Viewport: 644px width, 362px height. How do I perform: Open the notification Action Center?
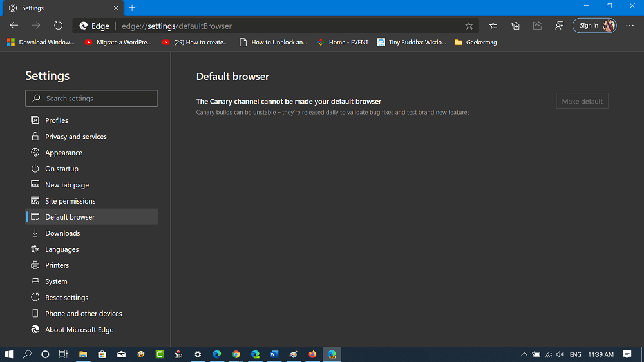(627, 354)
